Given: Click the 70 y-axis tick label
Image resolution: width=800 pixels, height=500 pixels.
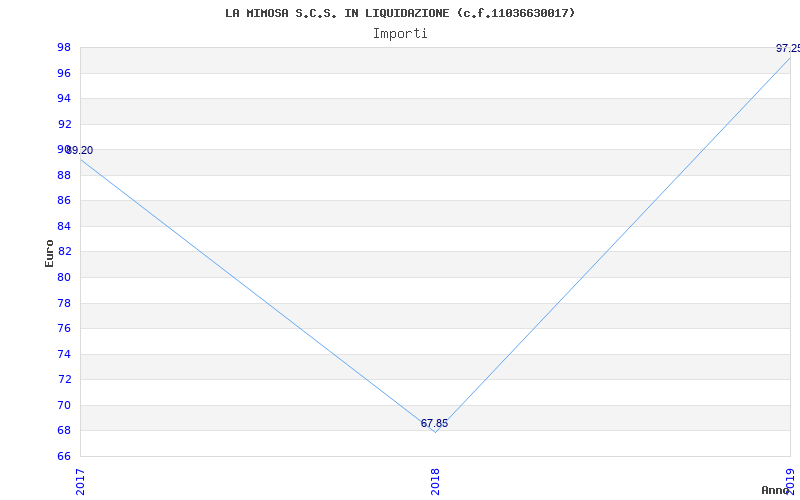Looking at the screenshot, I should 64,406.
